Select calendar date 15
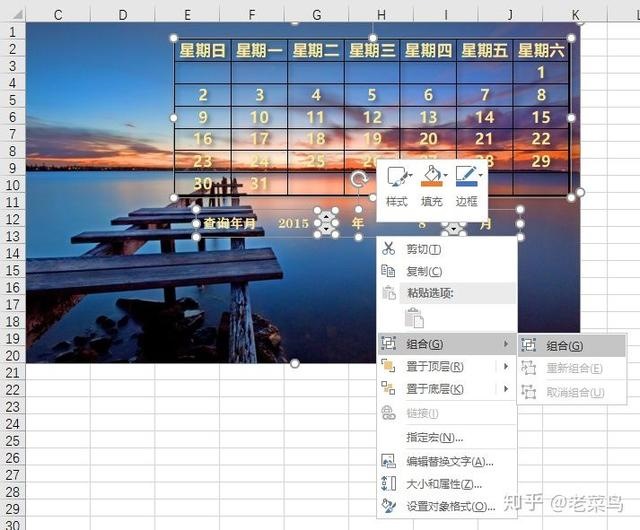640x530 pixels. pos(541,118)
